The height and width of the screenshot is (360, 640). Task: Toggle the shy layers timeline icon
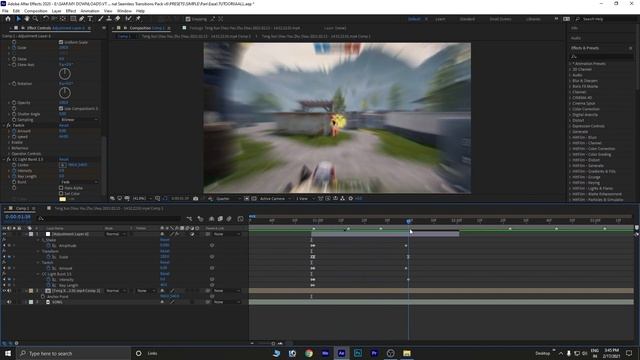tap(211, 219)
